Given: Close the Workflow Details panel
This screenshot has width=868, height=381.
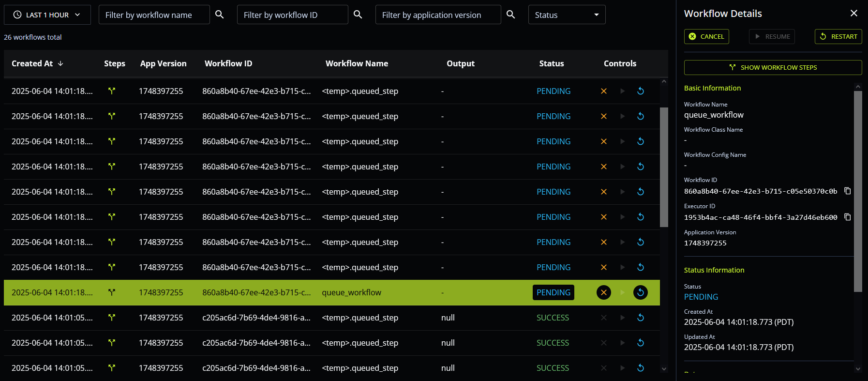Looking at the screenshot, I should 854,14.
